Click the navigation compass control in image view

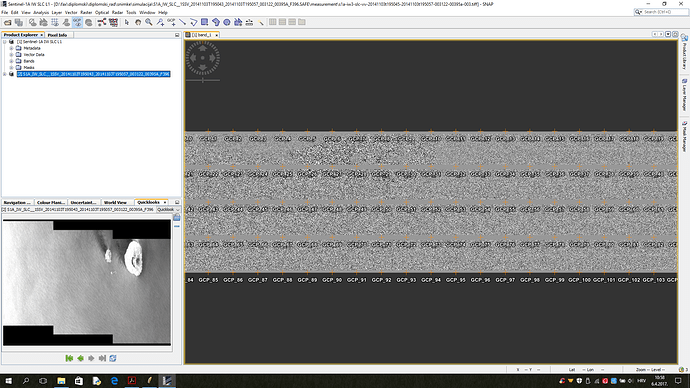click(x=202, y=58)
